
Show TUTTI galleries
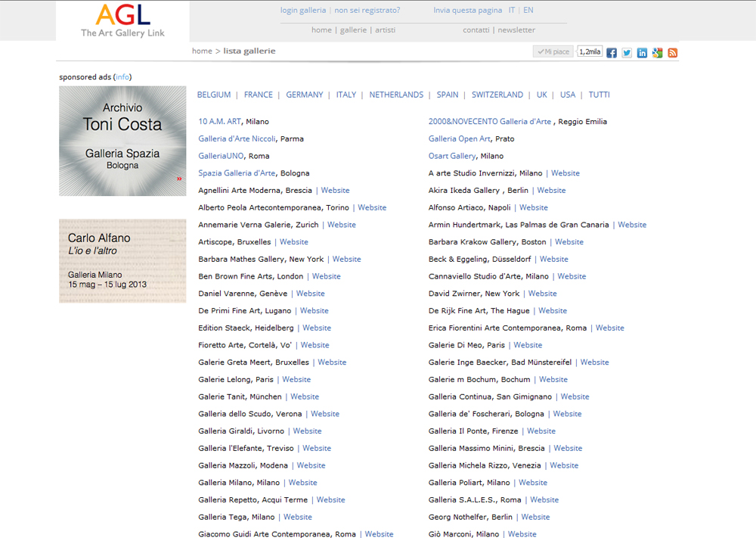coord(599,95)
